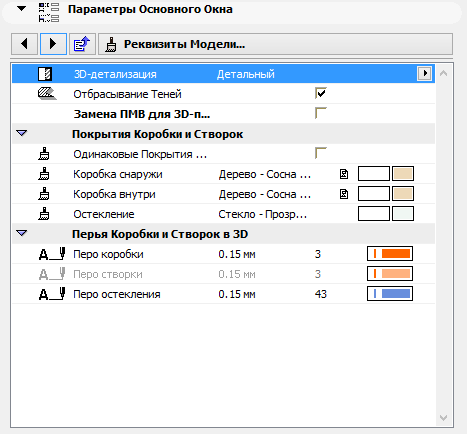Image resolution: width=467 pixels, height=434 pixels.
Task: Open the Детальный value dropdown arrow
Action: pos(424,73)
